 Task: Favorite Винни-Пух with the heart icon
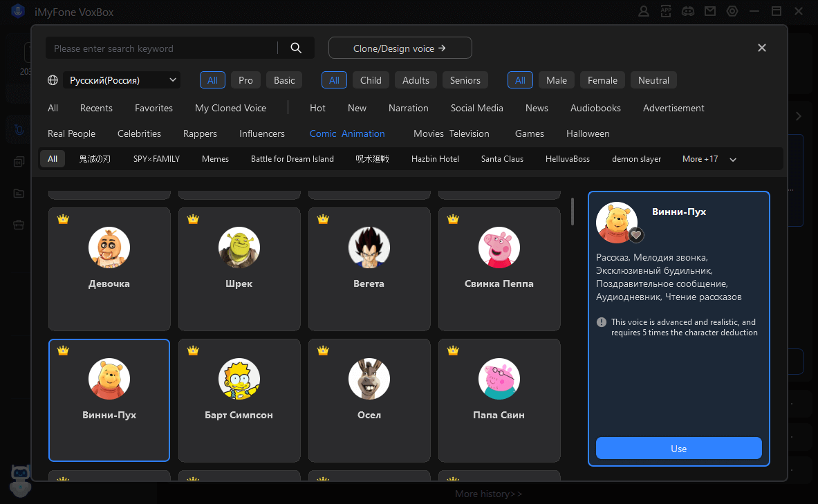coord(635,235)
